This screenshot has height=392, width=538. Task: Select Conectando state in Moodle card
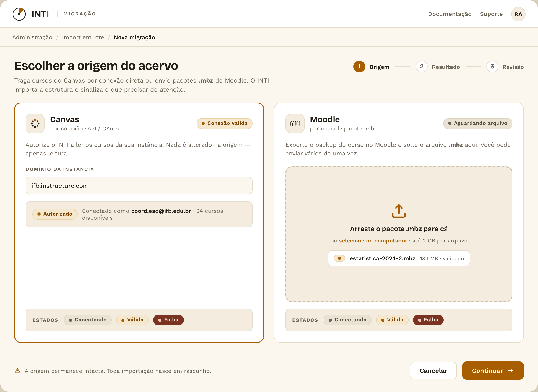pyautogui.click(x=347, y=320)
